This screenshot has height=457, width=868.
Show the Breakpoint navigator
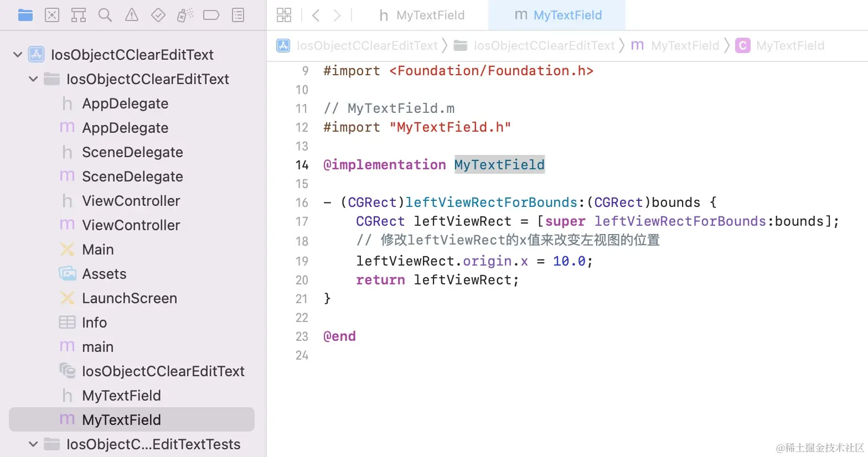click(211, 15)
